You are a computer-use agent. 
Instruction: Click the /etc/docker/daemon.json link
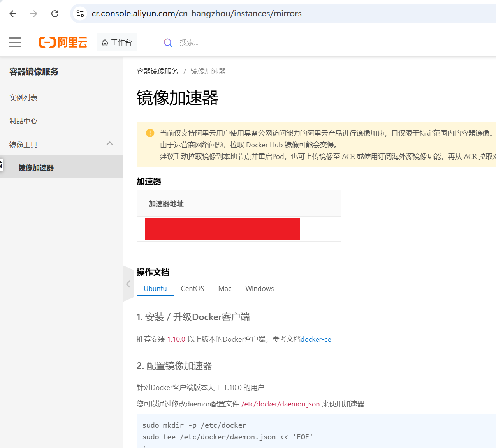coord(280,404)
